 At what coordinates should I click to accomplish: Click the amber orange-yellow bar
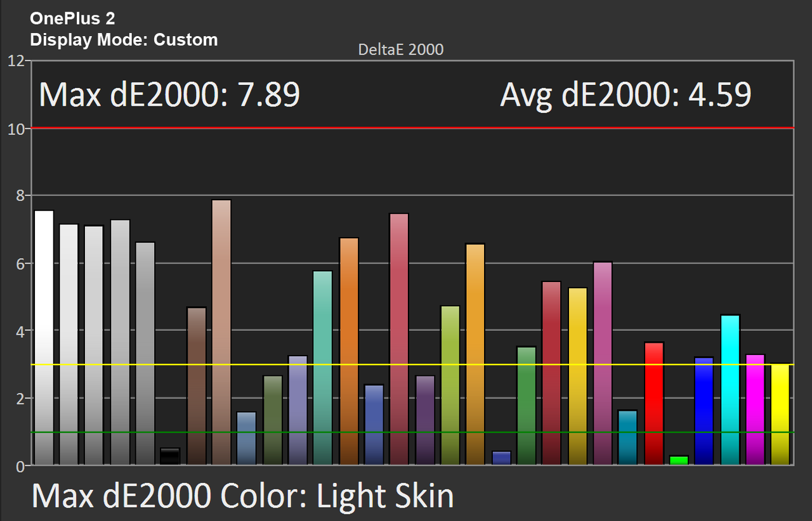coord(476,355)
